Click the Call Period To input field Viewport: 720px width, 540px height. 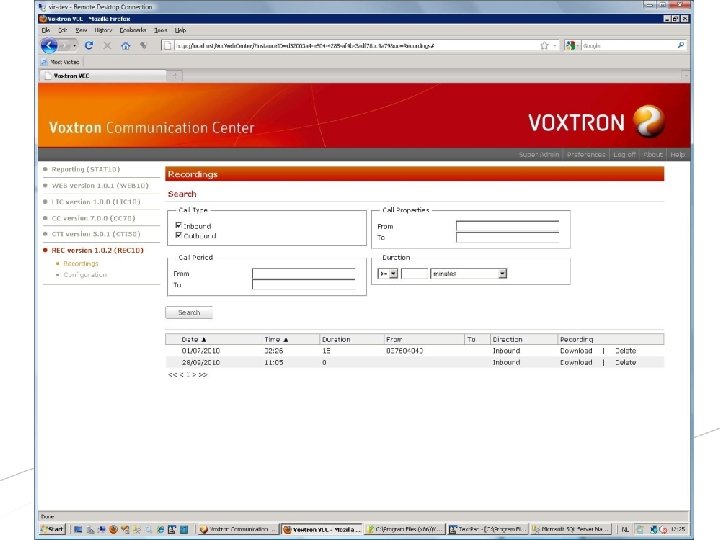(304, 285)
